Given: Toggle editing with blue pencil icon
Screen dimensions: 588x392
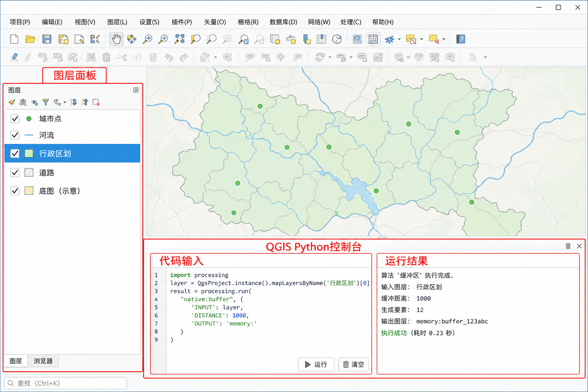Looking at the screenshot, I should [14, 57].
